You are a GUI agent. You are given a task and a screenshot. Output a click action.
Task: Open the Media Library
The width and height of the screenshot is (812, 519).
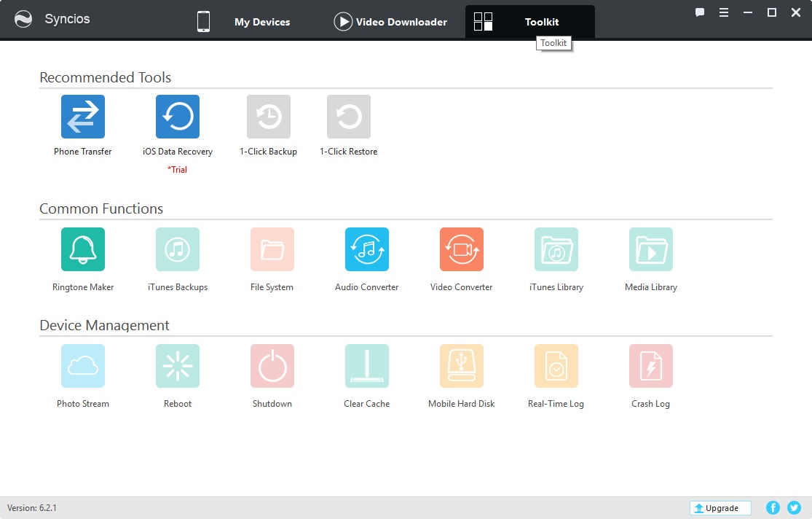(x=650, y=249)
